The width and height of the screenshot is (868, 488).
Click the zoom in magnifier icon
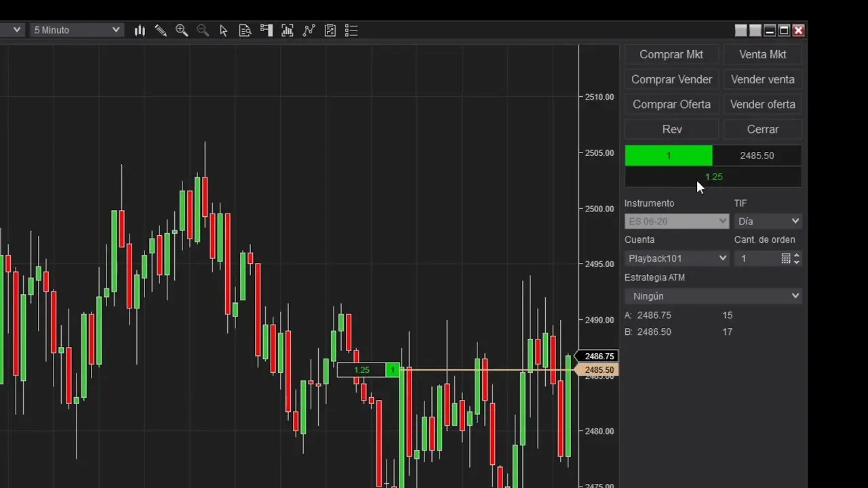pos(182,30)
